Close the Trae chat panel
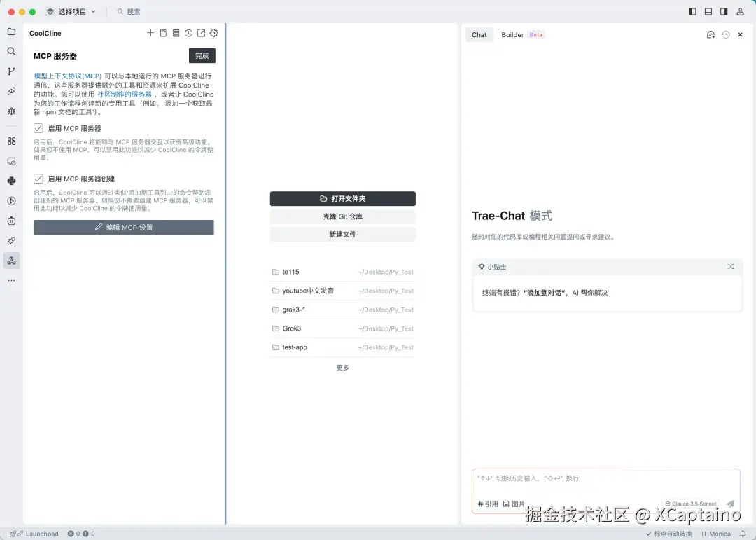The image size is (756, 540). click(x=740, y=35)
